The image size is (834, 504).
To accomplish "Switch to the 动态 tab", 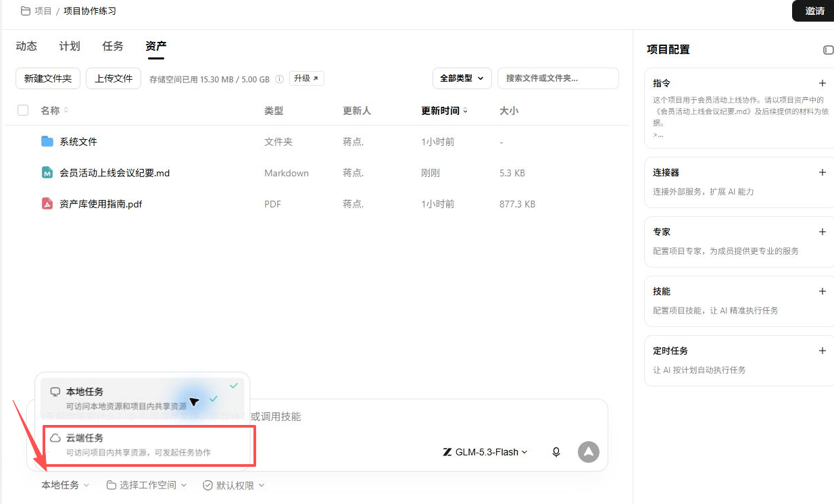I will tap(26, 46).
